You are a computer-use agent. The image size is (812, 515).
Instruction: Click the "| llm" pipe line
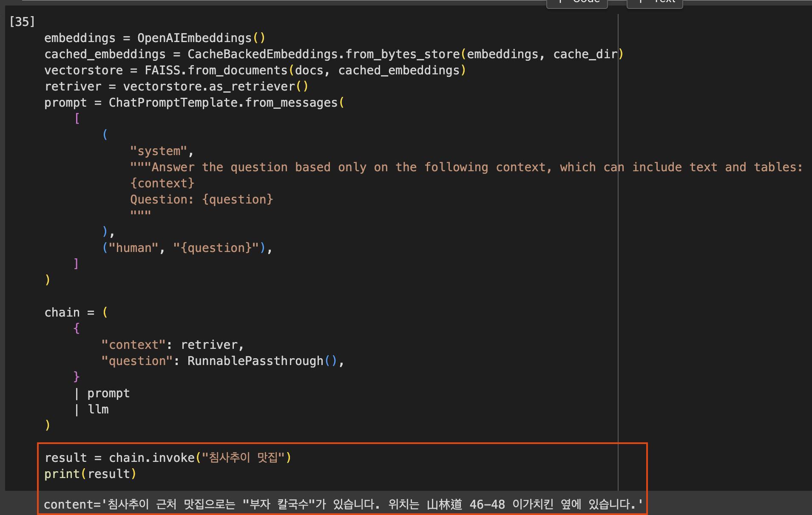point(92,410)
